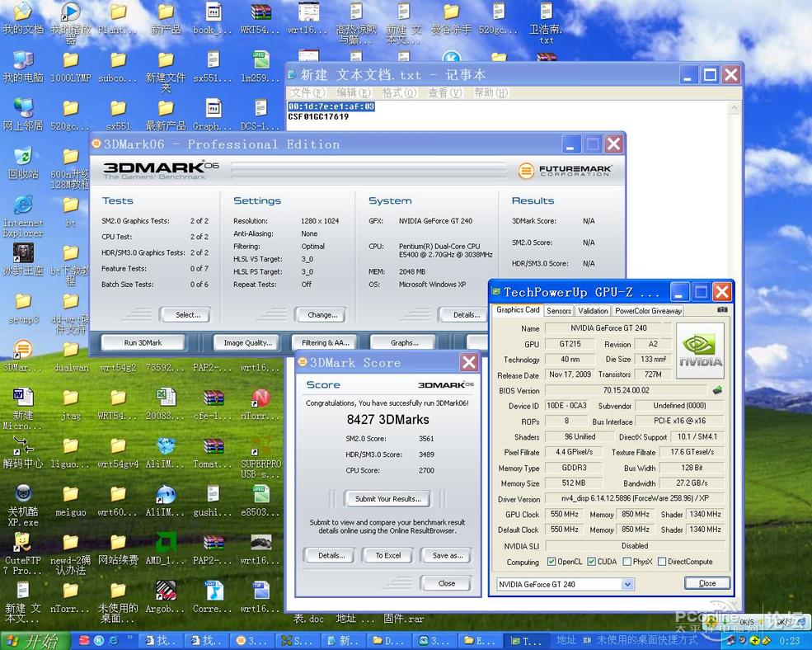Select the dualwan folder icon

coord(70,358)
